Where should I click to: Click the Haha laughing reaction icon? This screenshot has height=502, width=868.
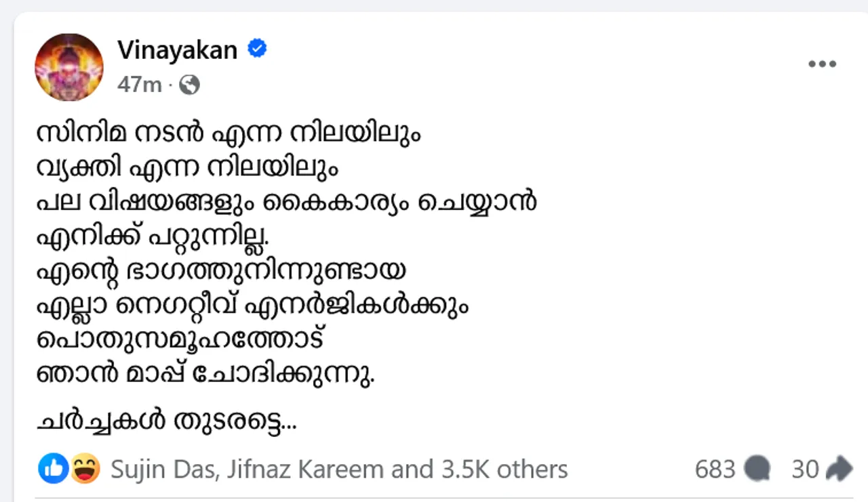pos(85,469)
